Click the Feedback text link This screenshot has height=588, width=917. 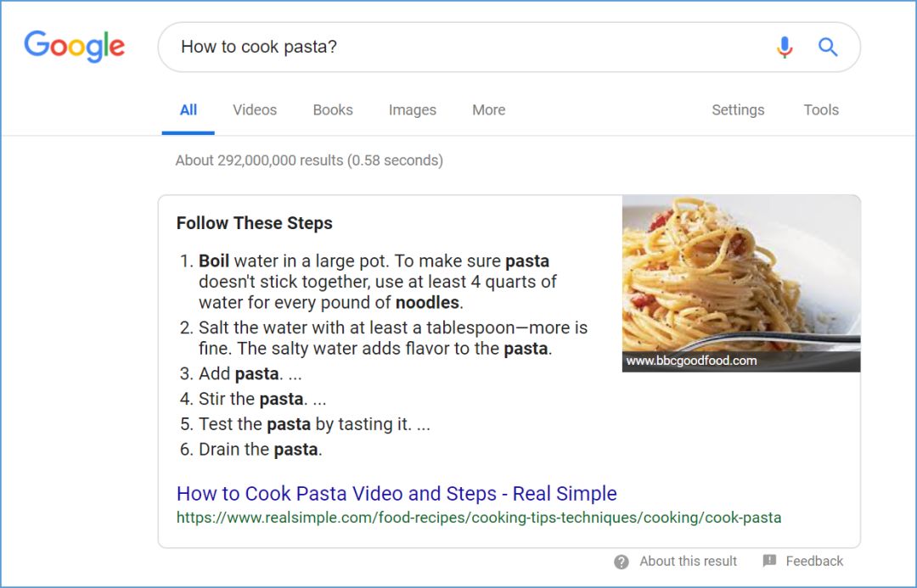(814, 561)
